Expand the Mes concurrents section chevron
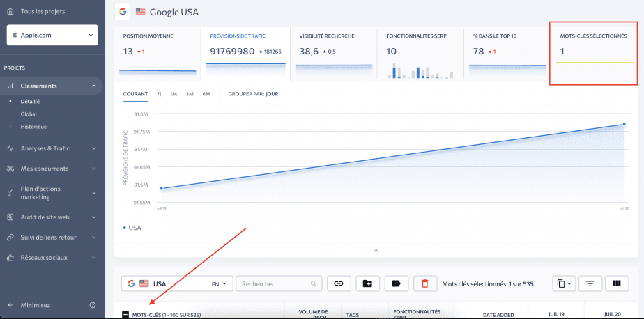This screenshot has height=319, width=644. (x=94, y=169)
